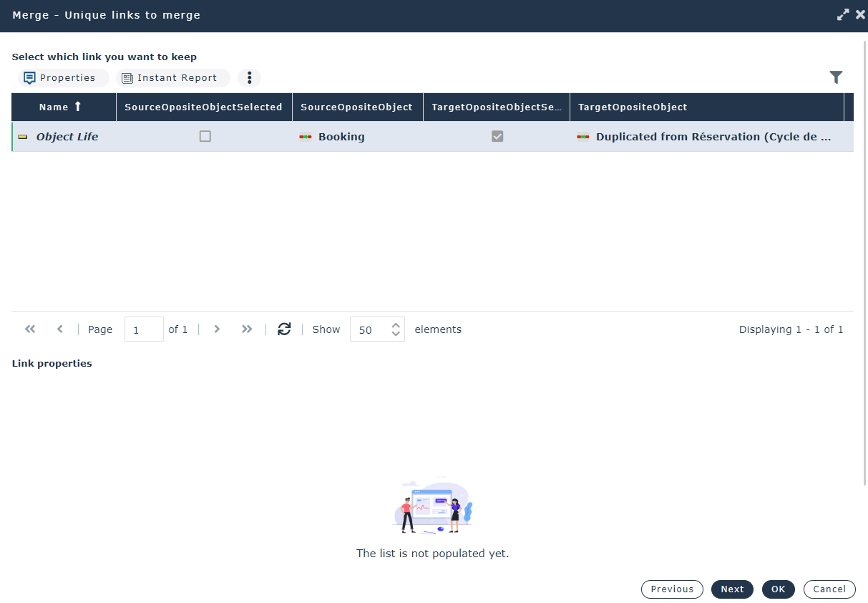Increase the show elements count stepper
The image size is (868, 603).
tap(396, 324)
